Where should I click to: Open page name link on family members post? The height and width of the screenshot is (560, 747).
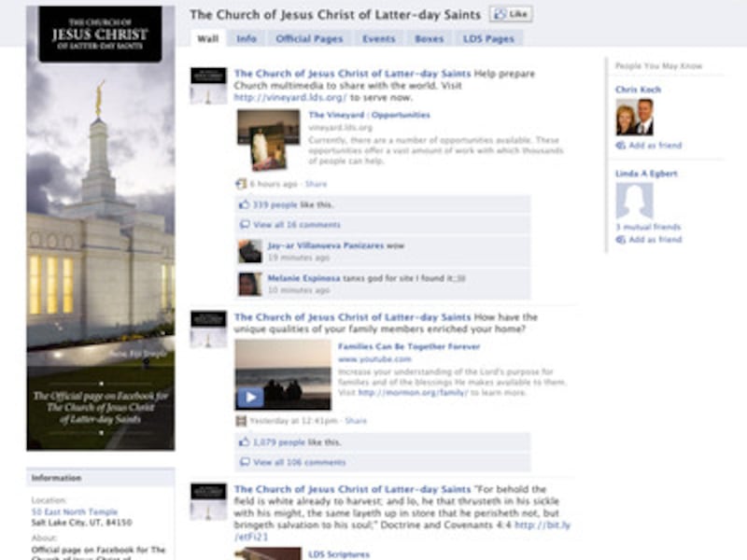click(x=352, y=317)
